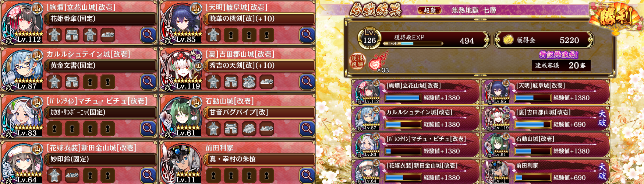Click 獲得殿EXP progress bar
This screenshot has width=644, height=184.
tap(413, 44)
